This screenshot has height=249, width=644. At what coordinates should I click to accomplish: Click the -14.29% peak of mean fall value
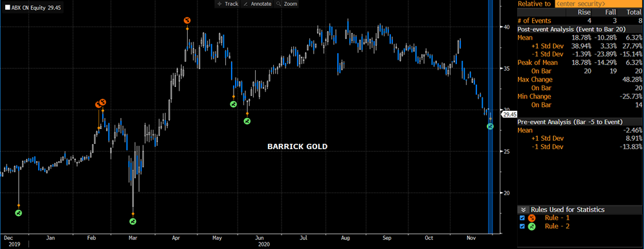[606, 62]
